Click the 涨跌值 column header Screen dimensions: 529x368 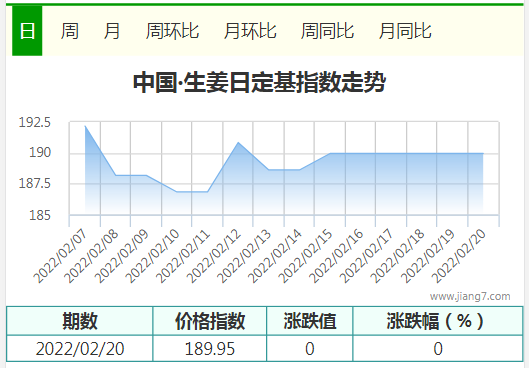(x=309, y=321)
